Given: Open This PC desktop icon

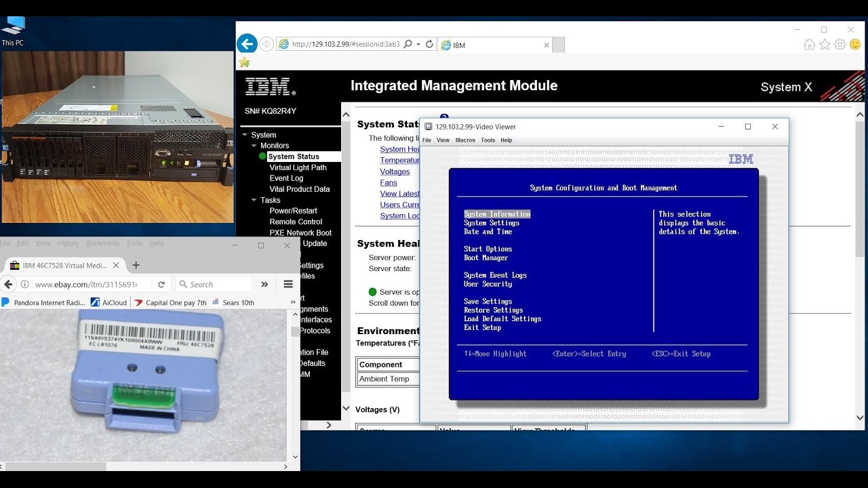Looking at the screenshot, I should 13,30.
